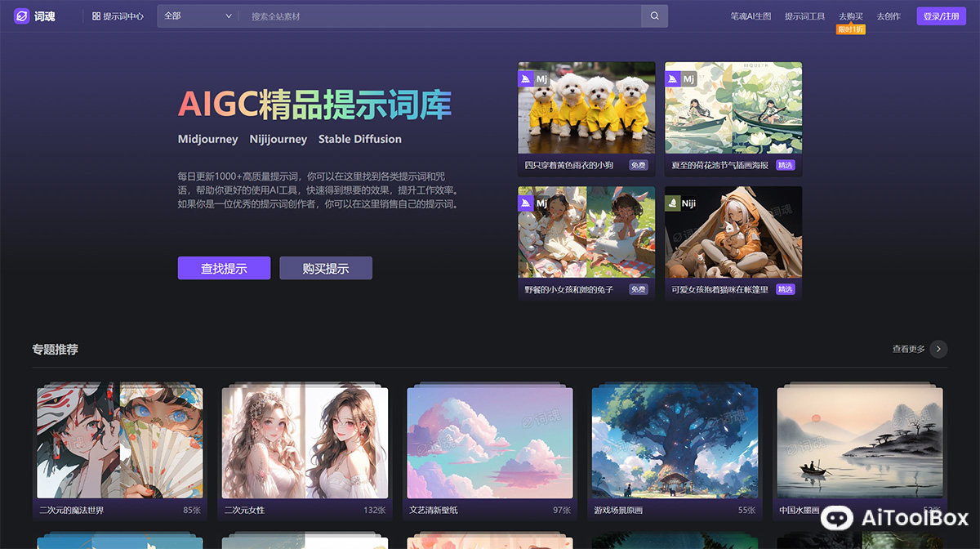This screenshot has width=980, height=549.
Task: Click the Midjourney label under the headline
Action: point(208,139)
